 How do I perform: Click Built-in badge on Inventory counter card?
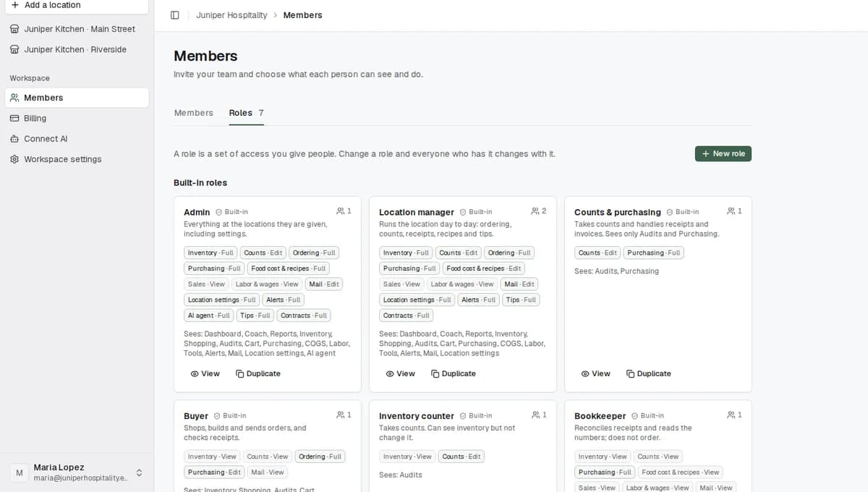(476, 416)
